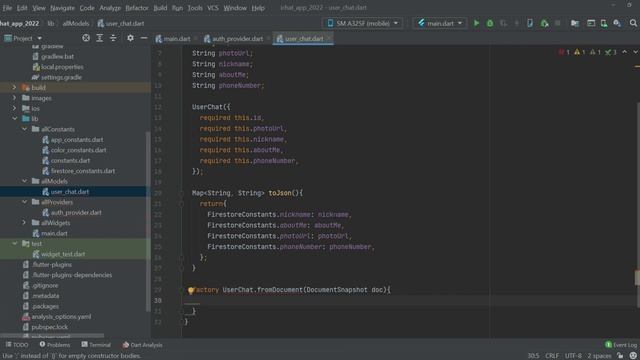The width and height of the screenshot is (640, 360).
Task: Open the search everywhere magnifier
Action: 633,23
